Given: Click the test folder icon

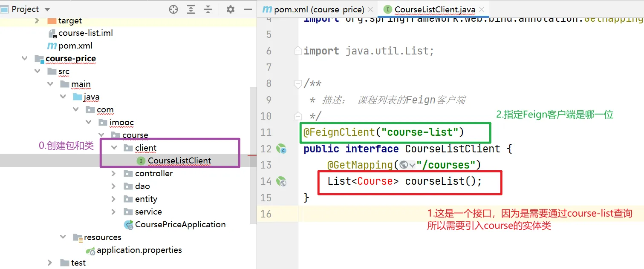Looking at the screenshot, I should point(64,263).
